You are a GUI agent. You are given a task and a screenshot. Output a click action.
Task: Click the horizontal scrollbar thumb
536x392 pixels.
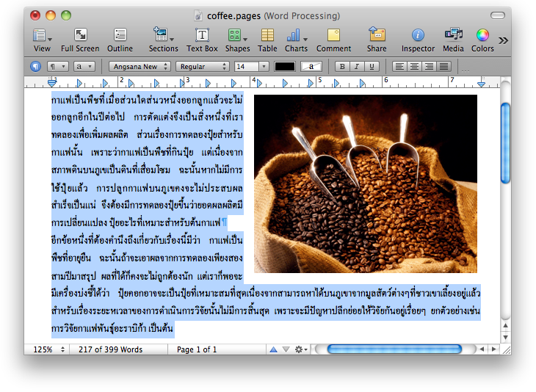coord(394,349)
